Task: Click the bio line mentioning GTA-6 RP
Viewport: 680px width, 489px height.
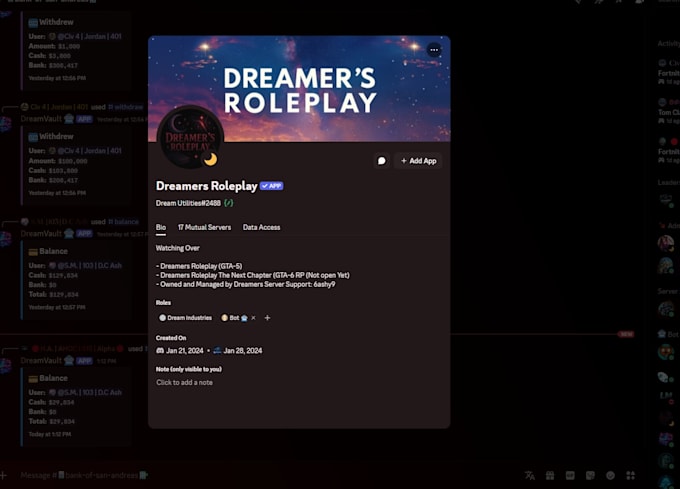Action: tap(253, 275)
